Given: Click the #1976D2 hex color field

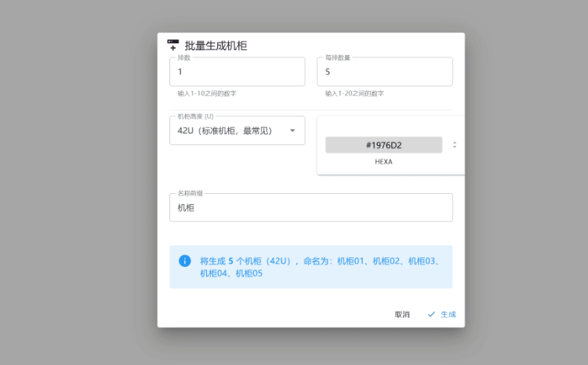Looking at the screenshot, I should [383, 145].
